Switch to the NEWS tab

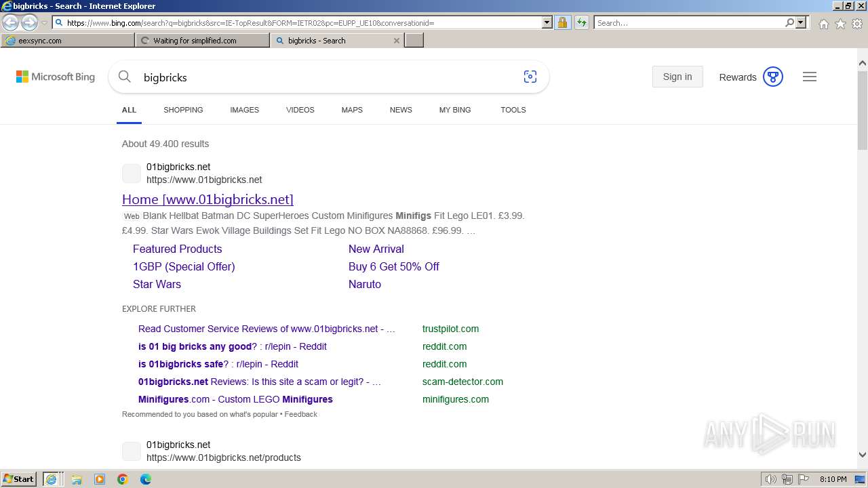pyautogui.click(x=401, y=110)
